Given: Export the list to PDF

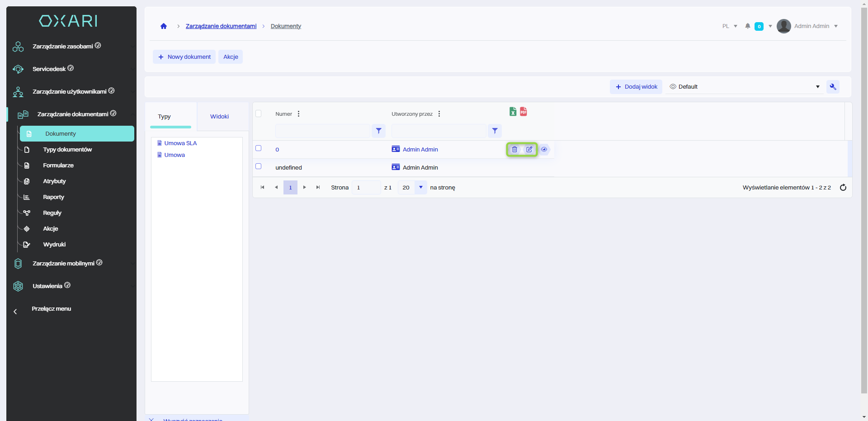Looking at the screenshot, I should click(524, 112).
